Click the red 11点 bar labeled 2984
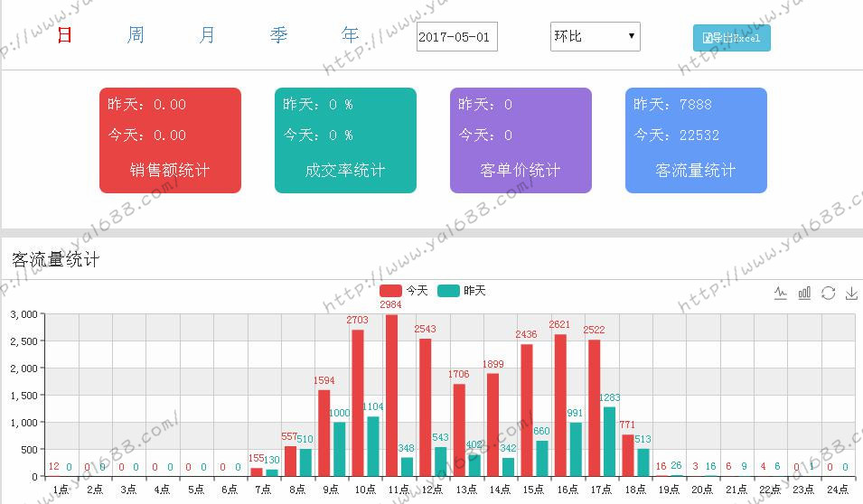The image size is (863, 504). click(x=390, y=395)
